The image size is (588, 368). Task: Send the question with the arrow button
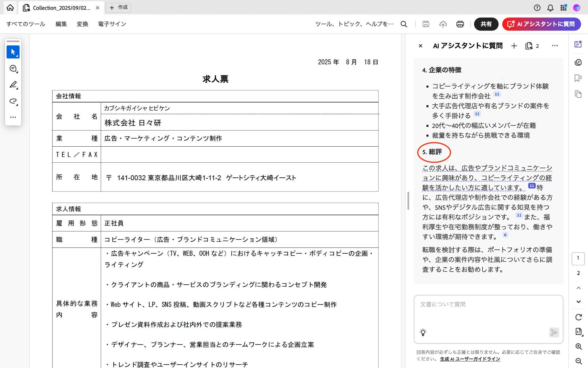554,333
